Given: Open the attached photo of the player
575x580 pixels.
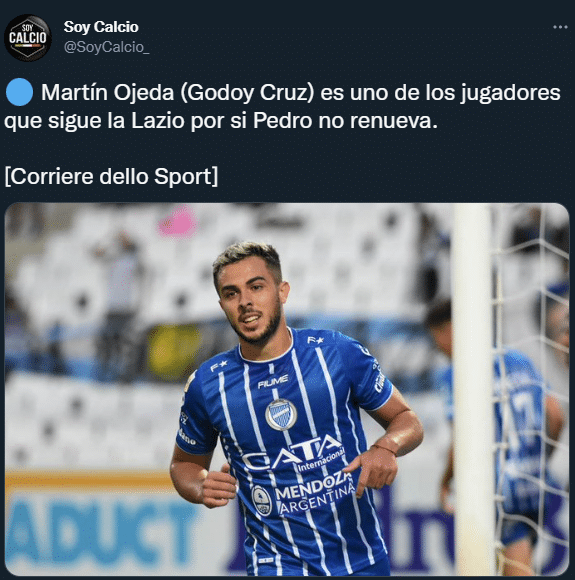Looking at the screenshot, I should [287, 389].
